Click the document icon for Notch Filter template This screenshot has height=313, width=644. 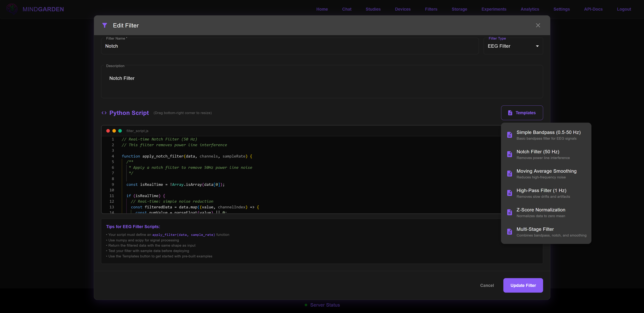pyautogui.click(x=510, y=154)
